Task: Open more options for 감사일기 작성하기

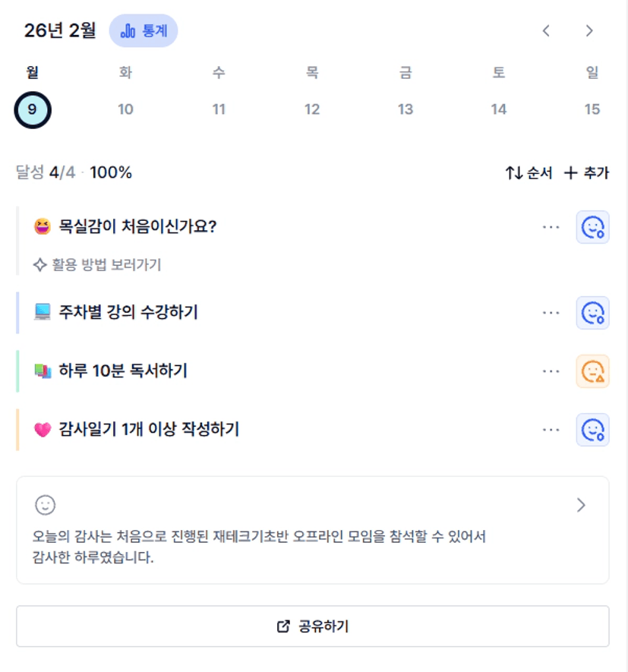Action: [x=551, y=430]
